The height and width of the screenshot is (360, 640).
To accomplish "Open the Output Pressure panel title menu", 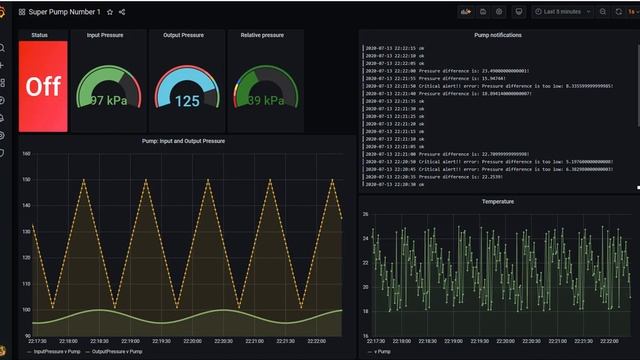I will (183, 35).
